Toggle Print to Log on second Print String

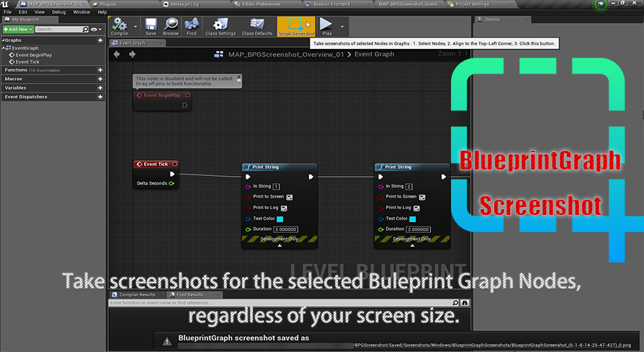[x=416, y=208]
